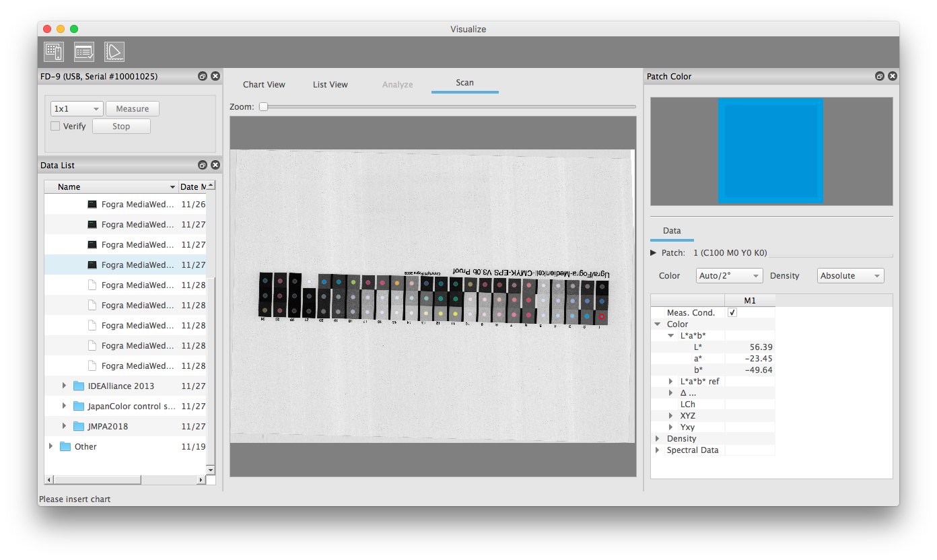Click the red-circled patch on the scan
The image size is (937, 560).
click(602, 316)
